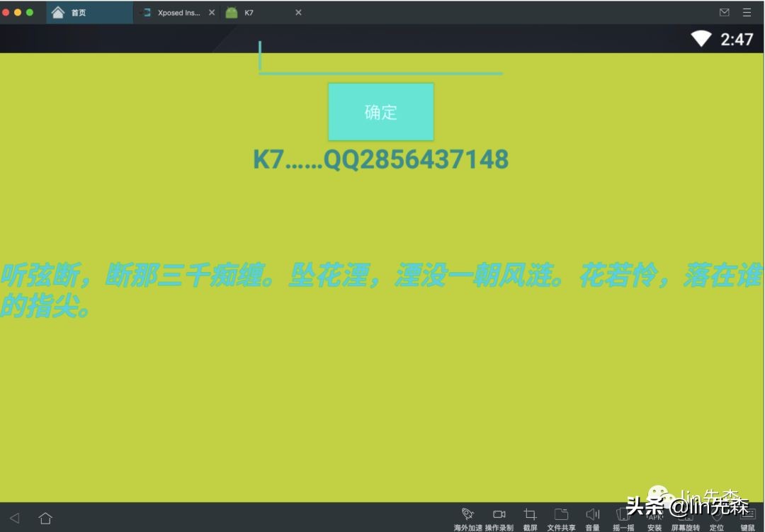Open 音量 volume control

pos(592,519)
